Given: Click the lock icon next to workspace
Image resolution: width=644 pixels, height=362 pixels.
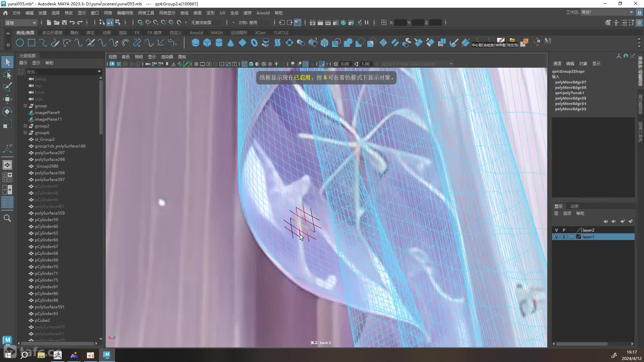Looking at the screenshot, I should click(639, 12).
